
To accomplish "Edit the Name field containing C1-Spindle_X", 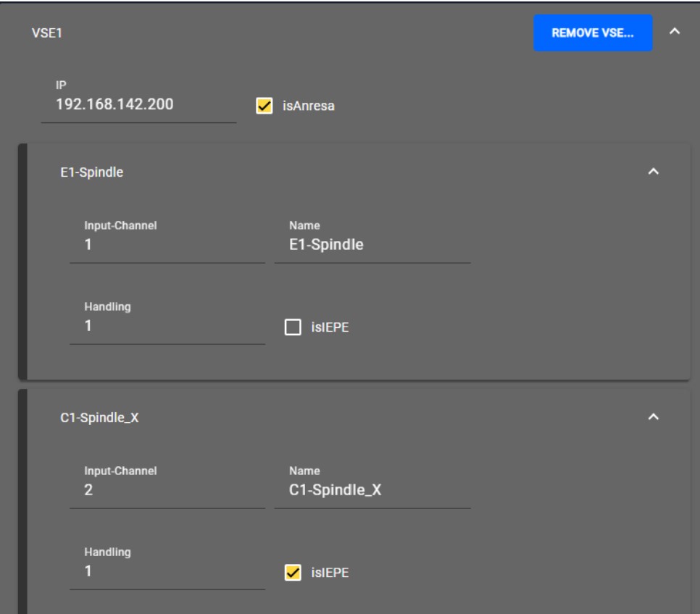I will point(372,490).
